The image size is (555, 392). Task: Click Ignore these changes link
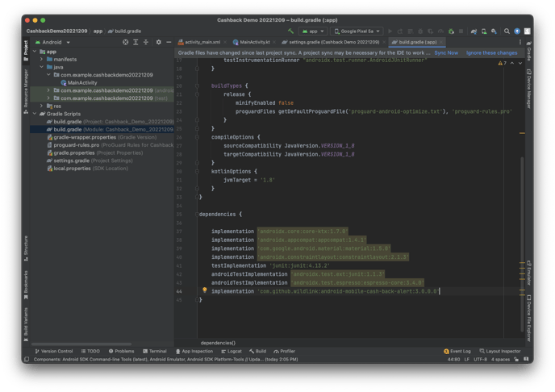tap(491, 52)
